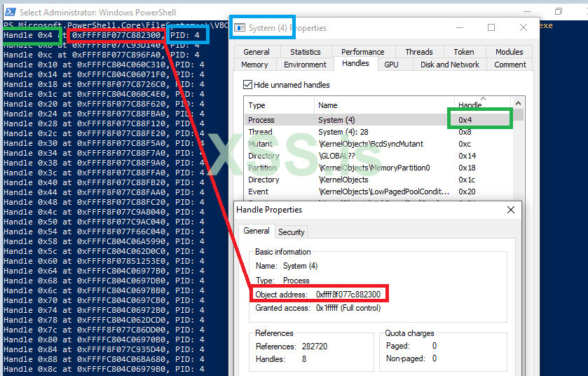This screenshot has width=588, height=376.
Task: Minimize the System (4) Properties window
Action: 460,27
